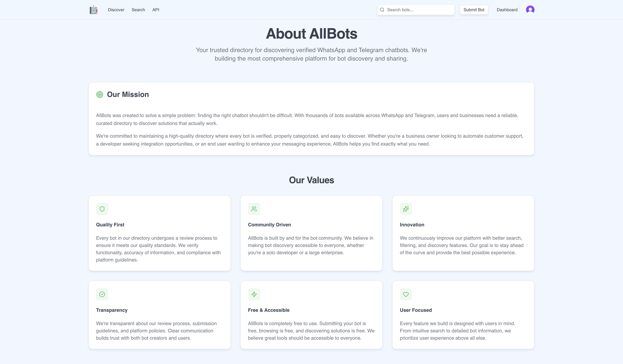Click the Community Driven people icon

[x=254, y=209]
